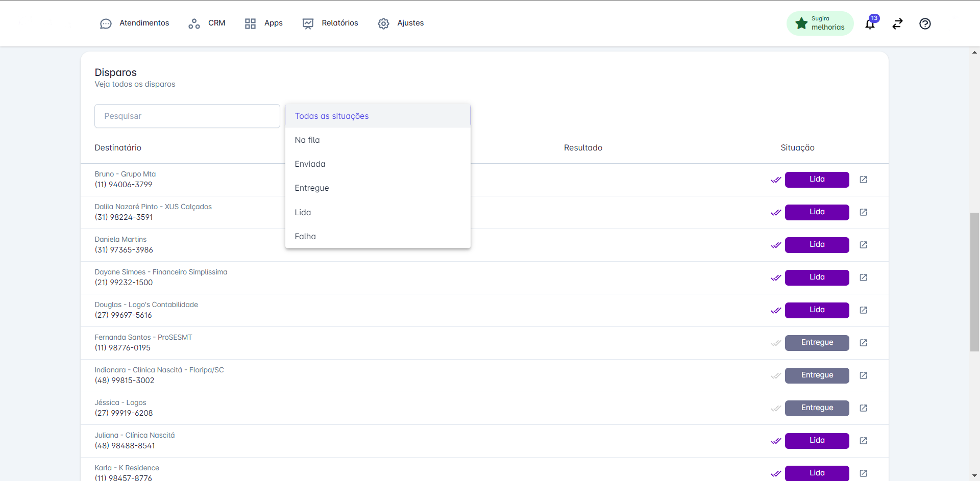This screenshot has height=481, width=980.
Task: Open the help question mark icon
Action: (925, 24)
